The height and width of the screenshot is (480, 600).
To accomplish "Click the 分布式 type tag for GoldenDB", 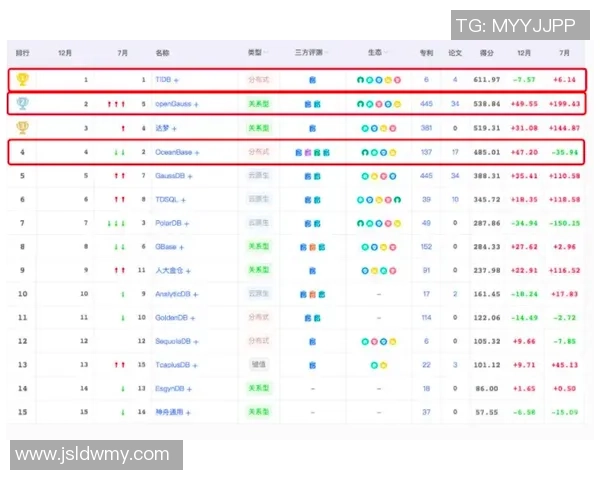I will (x=259, y=317).
